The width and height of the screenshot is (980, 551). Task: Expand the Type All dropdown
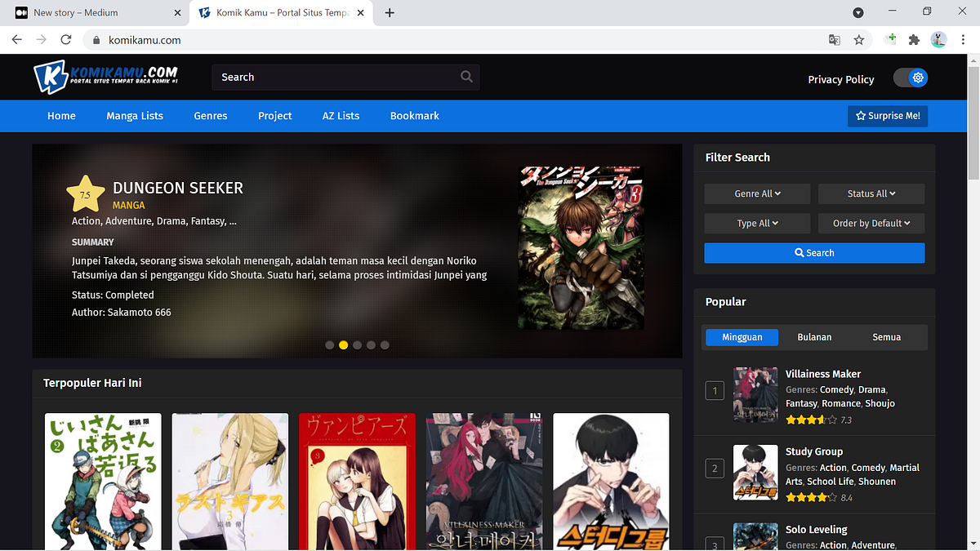point(757,223)
